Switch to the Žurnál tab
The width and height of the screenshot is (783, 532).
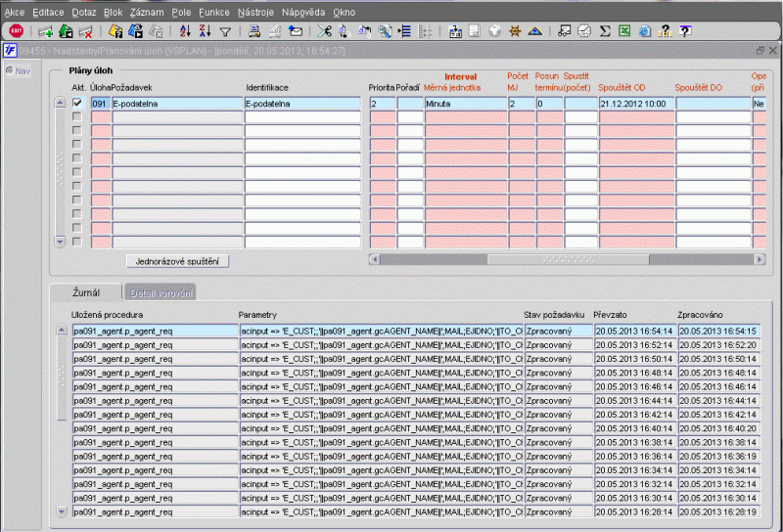coord(86,292)
